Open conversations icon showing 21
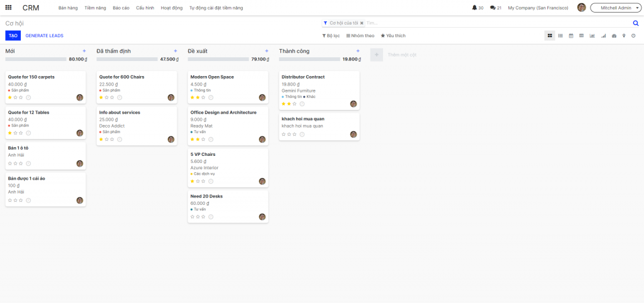644x303 pixels. 496,8
